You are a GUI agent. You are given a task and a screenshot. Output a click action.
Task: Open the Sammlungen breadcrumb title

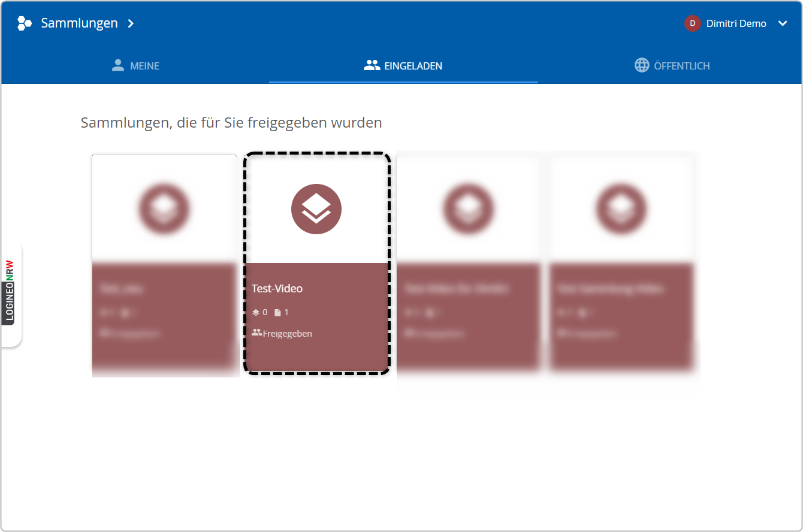coord(79,23)
